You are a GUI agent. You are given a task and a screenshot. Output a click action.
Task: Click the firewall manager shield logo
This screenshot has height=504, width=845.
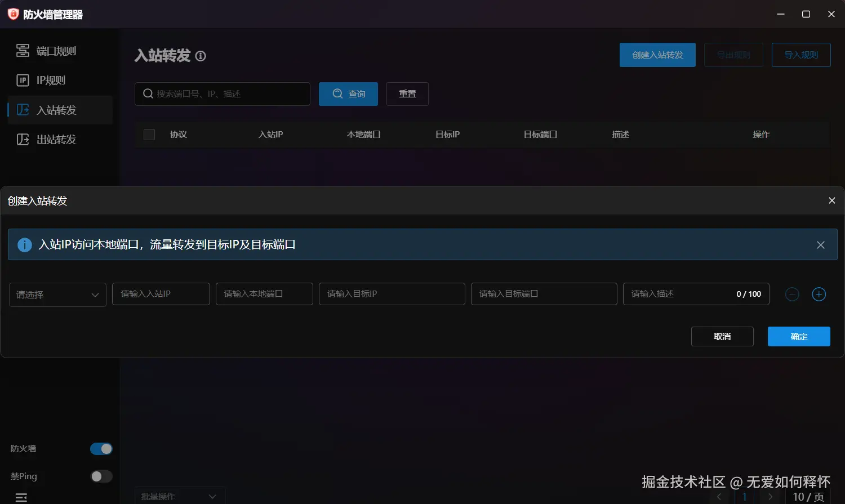[x=13, y=14]
